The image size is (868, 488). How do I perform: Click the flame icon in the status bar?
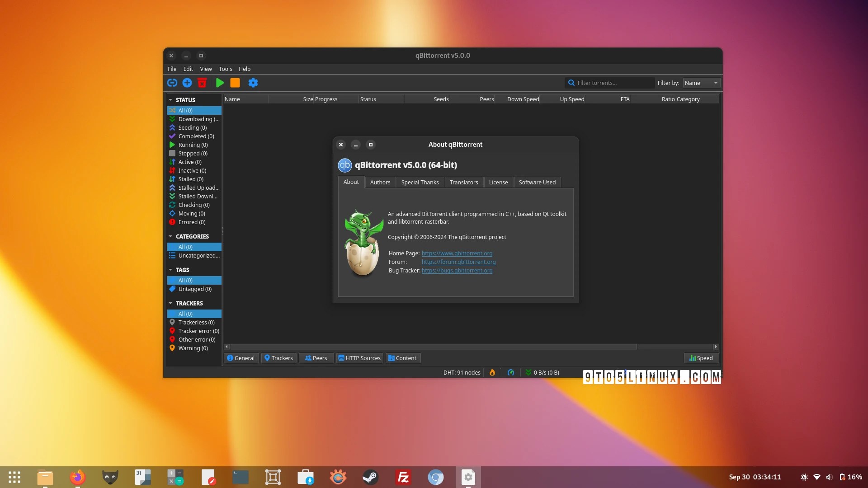coord(492,372)
